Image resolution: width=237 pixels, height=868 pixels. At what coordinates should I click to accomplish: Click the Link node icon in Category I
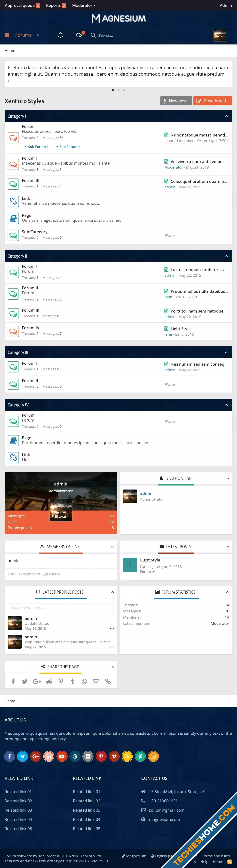point(13,201)
